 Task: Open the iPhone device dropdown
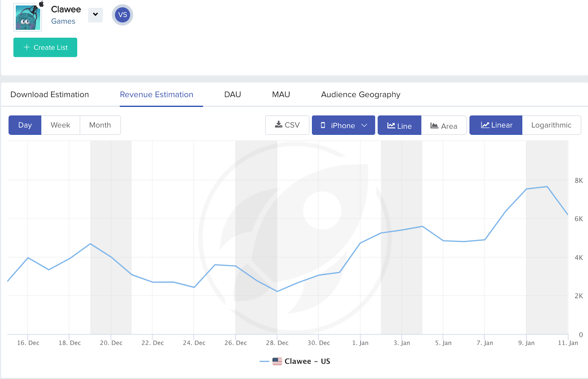click(344, 125)
